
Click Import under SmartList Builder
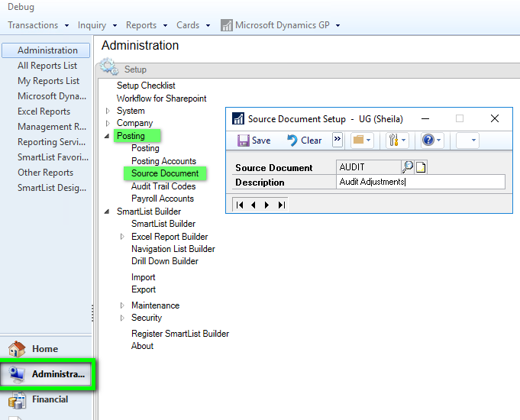144,277
